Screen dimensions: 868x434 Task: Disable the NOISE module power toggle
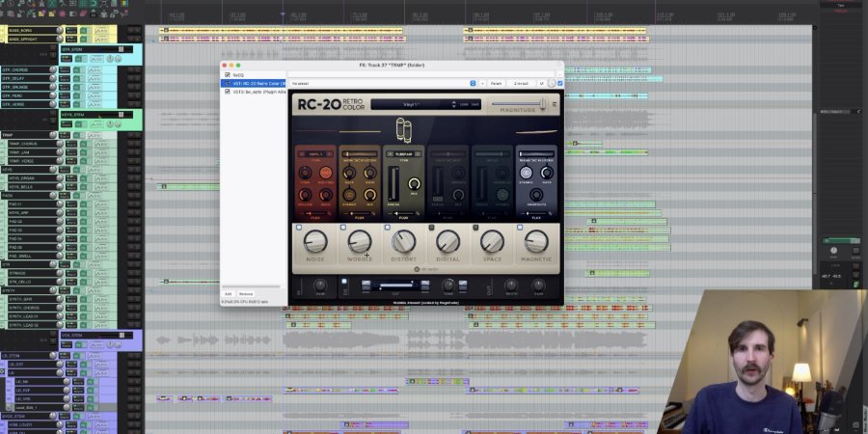pyautogui.click(x=299, y=228)
